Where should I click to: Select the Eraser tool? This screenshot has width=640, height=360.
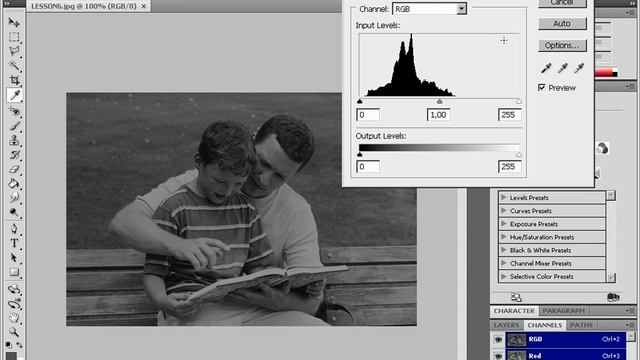click(x=14, y=169)
